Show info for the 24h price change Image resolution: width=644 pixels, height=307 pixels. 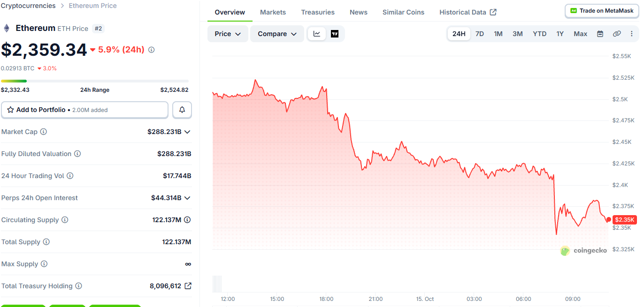click(x=151, y=50)
